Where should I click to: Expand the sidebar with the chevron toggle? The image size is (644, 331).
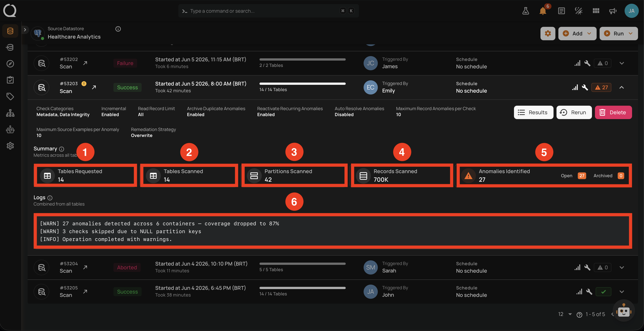coord(25,29)
